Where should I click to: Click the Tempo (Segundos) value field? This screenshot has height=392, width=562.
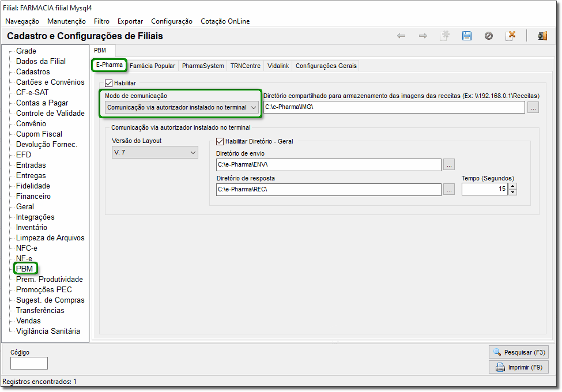[485, 189]
